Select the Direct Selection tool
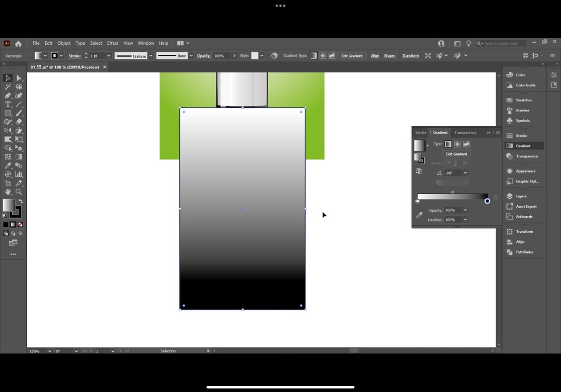 click(19, 78)
